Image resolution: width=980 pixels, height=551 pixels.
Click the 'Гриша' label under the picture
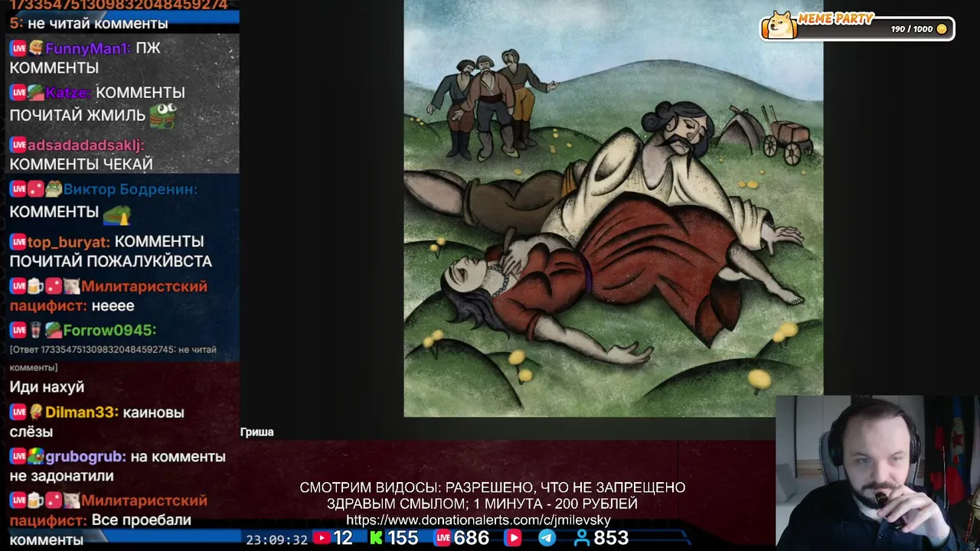pyautogui.click(x=257, y=432)
